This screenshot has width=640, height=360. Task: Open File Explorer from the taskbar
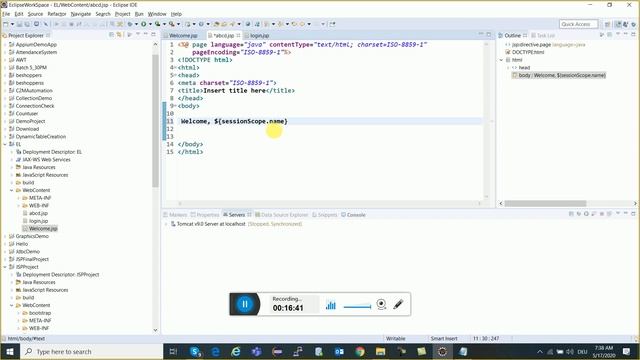380,351
